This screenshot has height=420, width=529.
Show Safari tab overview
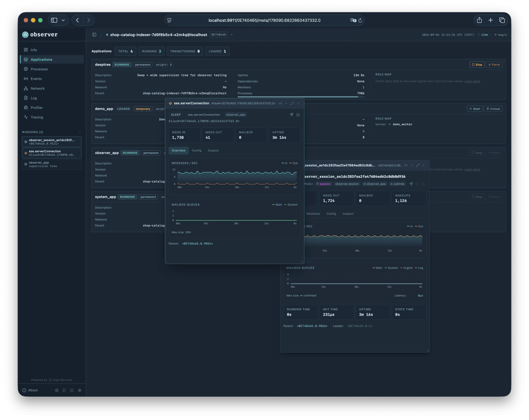point(502,20)
